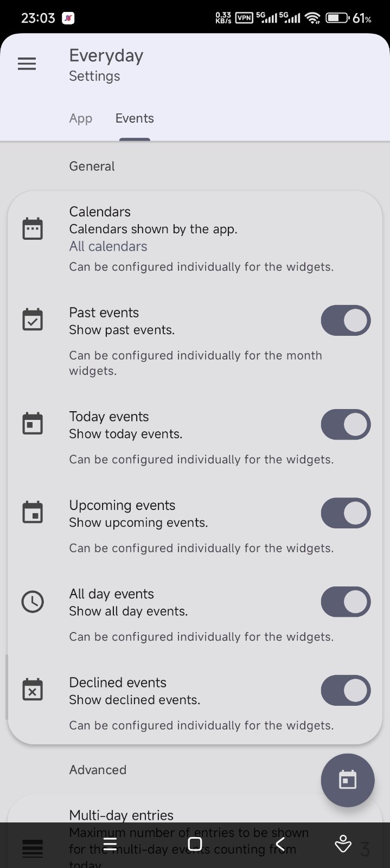The image size is (390, 868).
Task: Switch to the App tab
Action: (x=81, y=118)
